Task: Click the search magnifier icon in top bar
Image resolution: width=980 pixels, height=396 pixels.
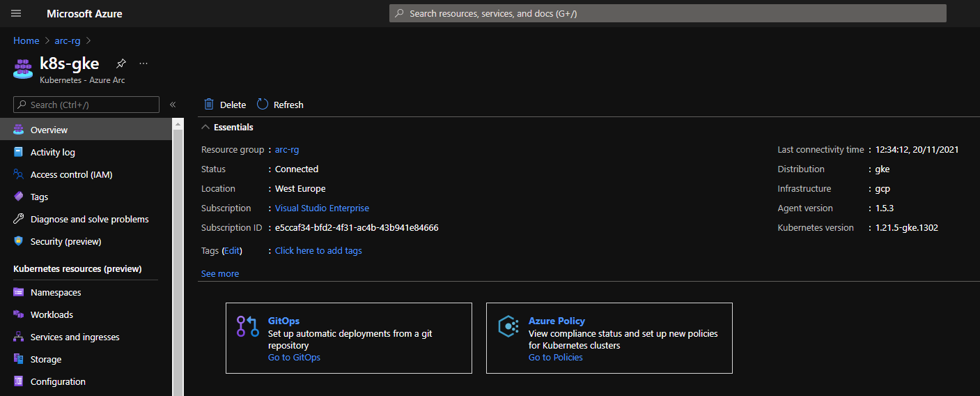Action: 399,13
